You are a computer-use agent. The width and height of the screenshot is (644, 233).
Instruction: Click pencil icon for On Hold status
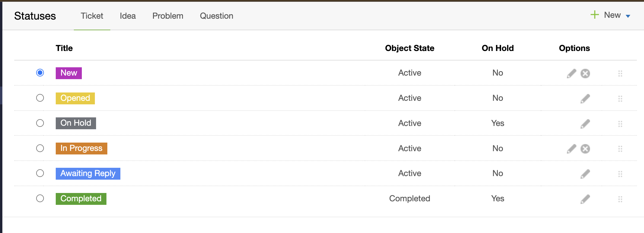click(x=585, y=124)
